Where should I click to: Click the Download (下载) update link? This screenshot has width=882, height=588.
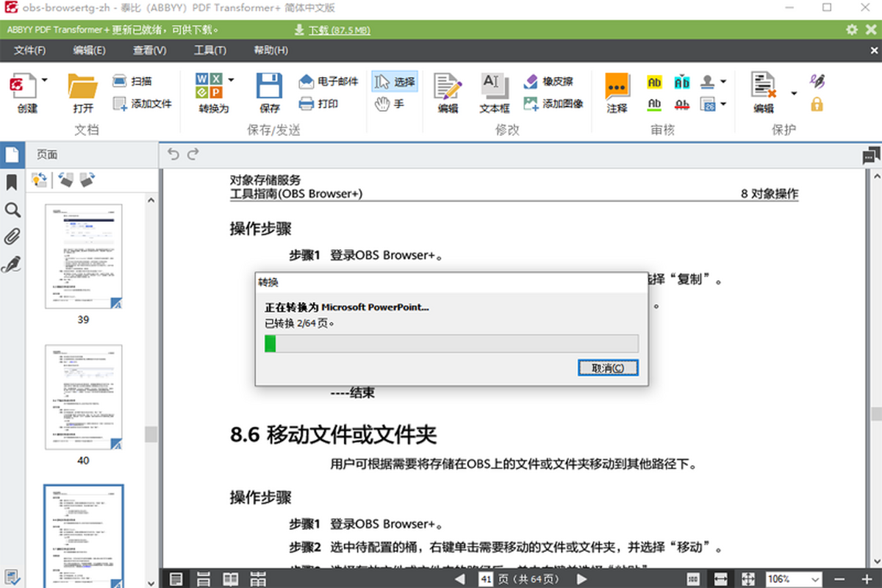pyautogui.click(x=331, y=30)
